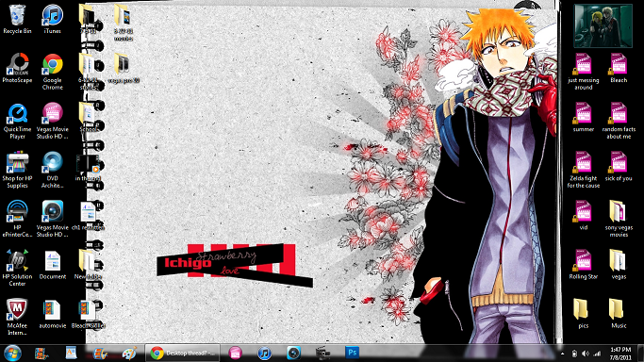
Task: Switch to the Chrome Desktop thread window
Action: click(x=182, y=353)
